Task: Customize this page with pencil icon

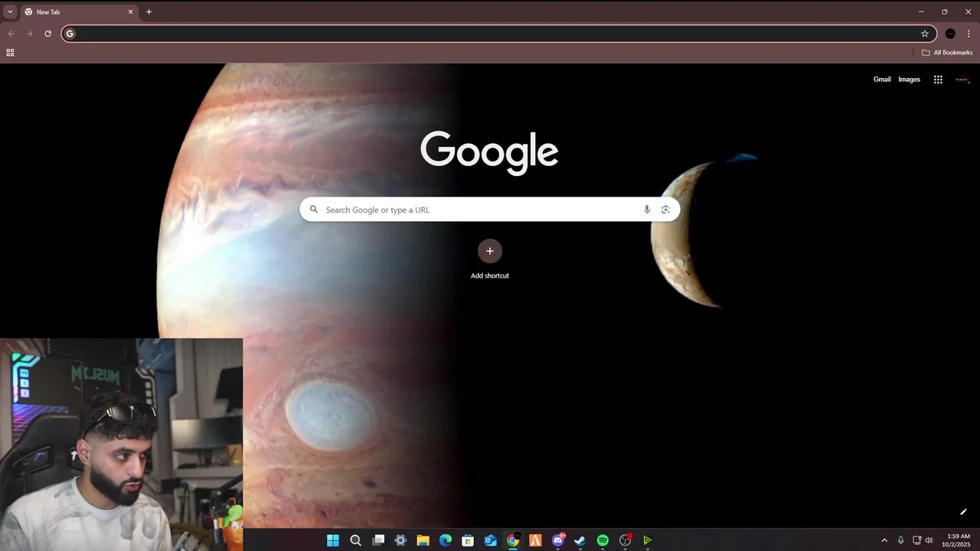Action: click(x=963, y=512)
